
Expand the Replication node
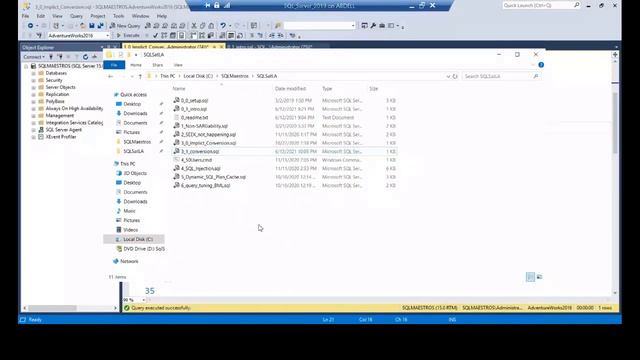(x=33, y=94)
